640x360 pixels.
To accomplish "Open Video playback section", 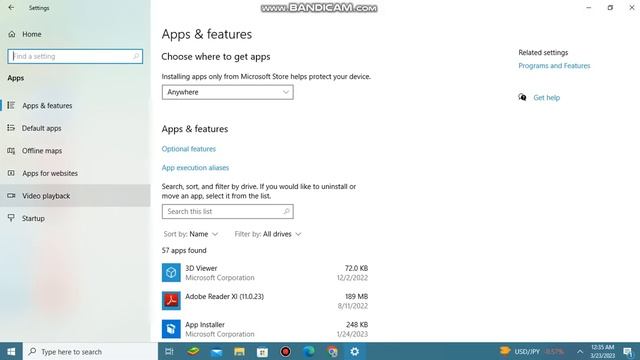I will [75, 196].
